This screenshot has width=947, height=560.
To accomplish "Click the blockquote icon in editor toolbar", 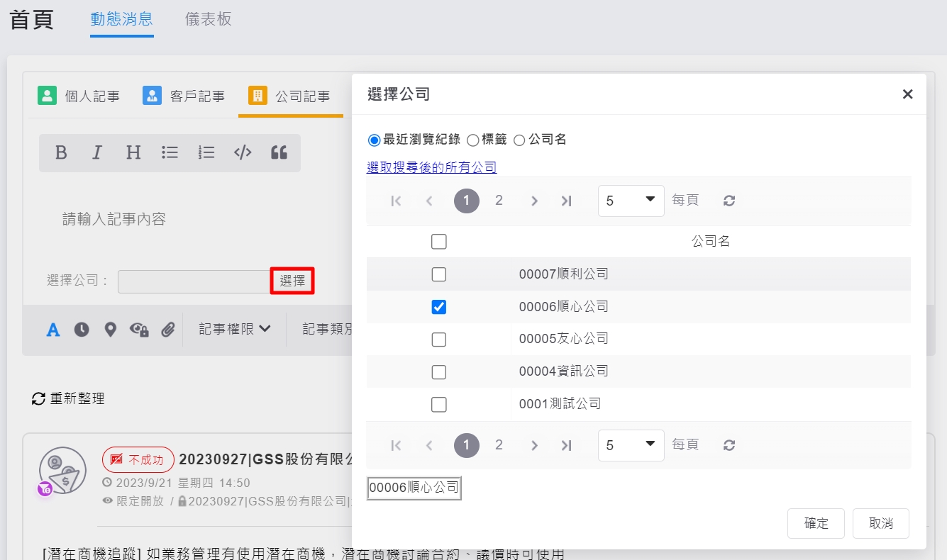I will [x=279, y=152].
